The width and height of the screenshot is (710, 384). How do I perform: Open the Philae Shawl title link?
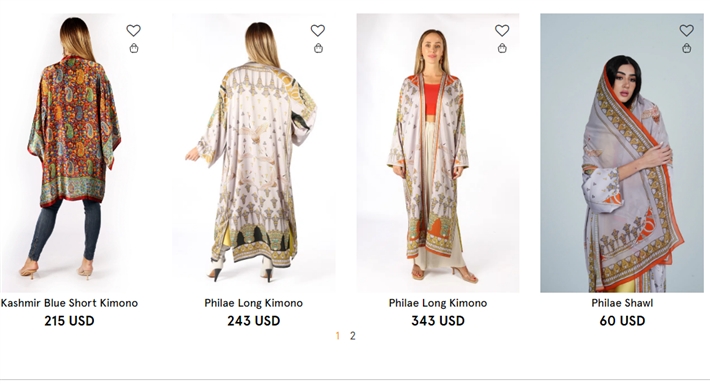click(x=622, y=303)
